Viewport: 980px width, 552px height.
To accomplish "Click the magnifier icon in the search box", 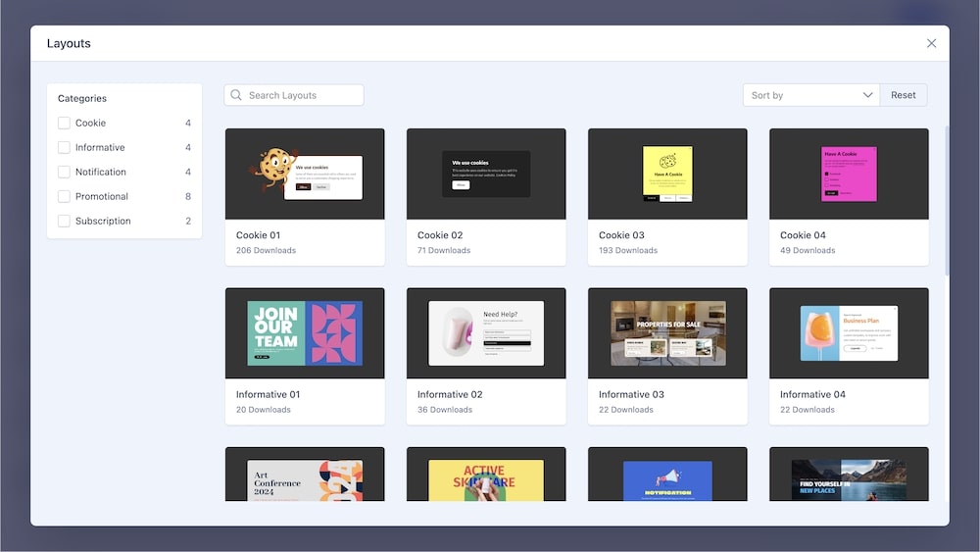I will tap(236, 95).
